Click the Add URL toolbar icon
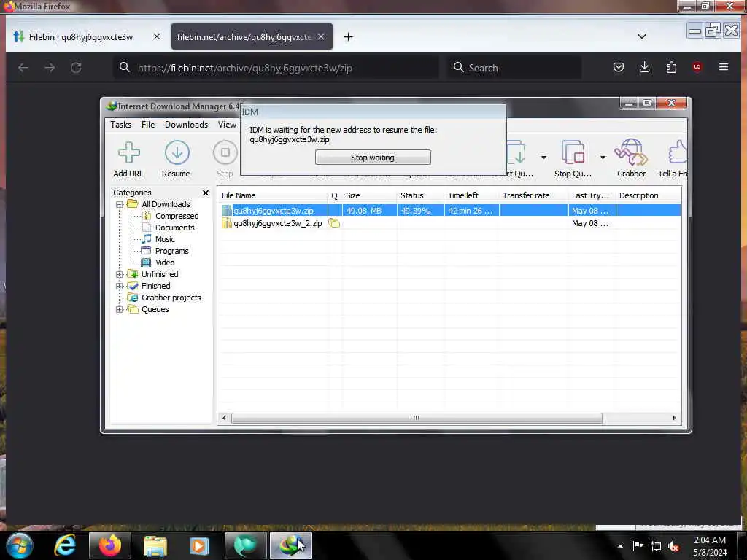This screenshot has height=560, width=747. click(128, 159)
